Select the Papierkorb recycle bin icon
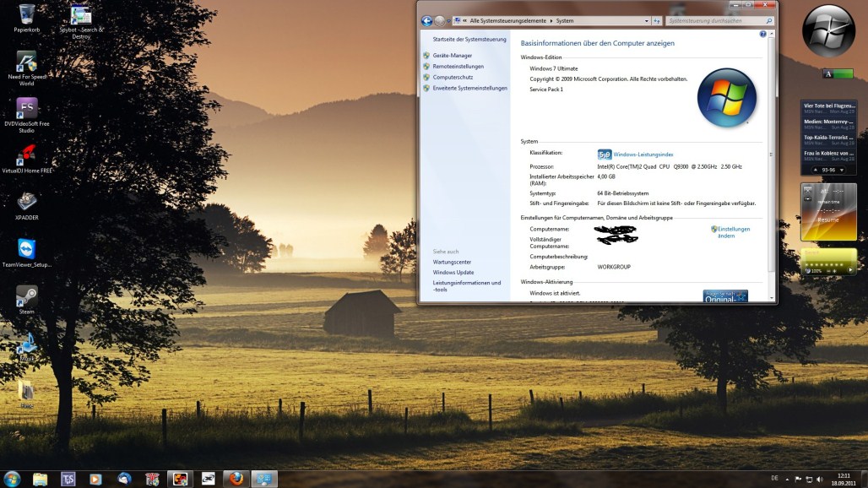The width and height of the screenshot is (868, 488). point(27,14)
